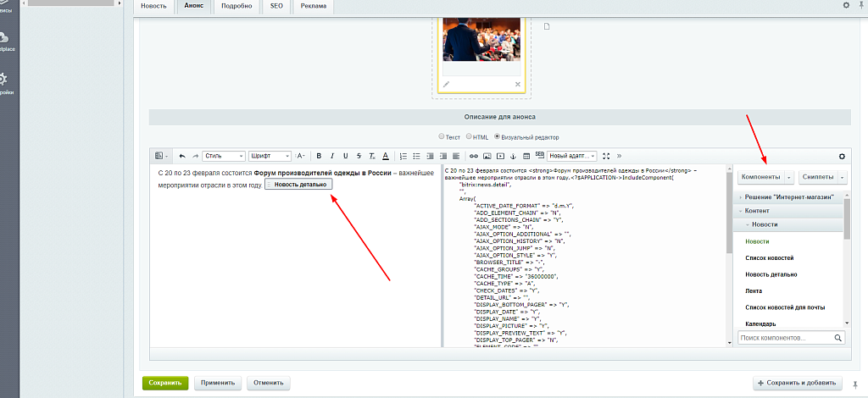Screen dimensions: 868x398
Task: Open the editor settings gear icon
Action: pyautogui.click(x=842, y=156)
